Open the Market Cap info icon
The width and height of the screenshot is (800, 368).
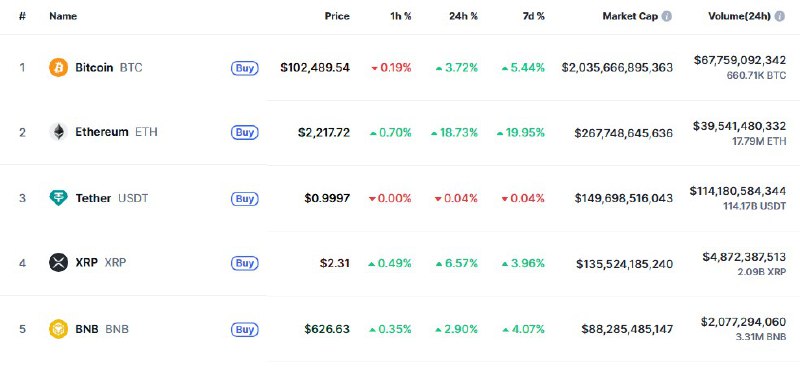(666, 16)
